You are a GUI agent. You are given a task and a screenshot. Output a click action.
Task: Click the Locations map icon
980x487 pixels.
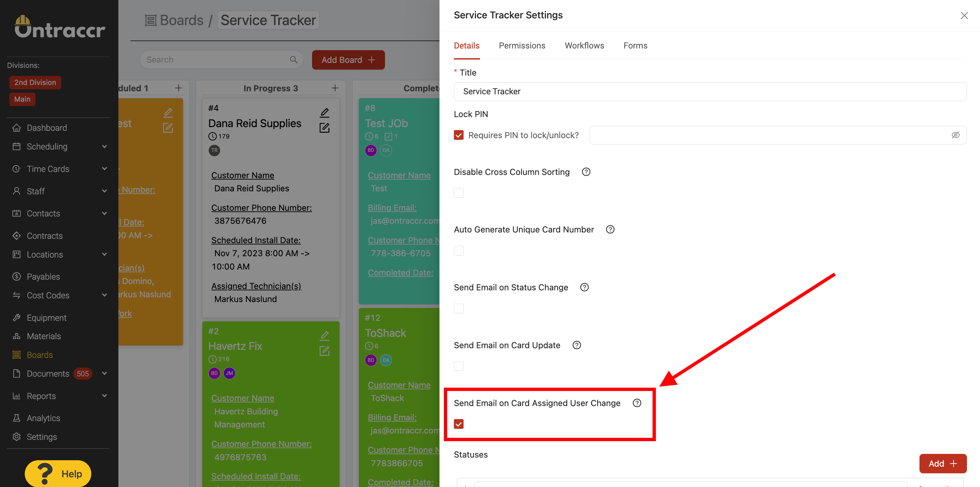tap(16, 255)
